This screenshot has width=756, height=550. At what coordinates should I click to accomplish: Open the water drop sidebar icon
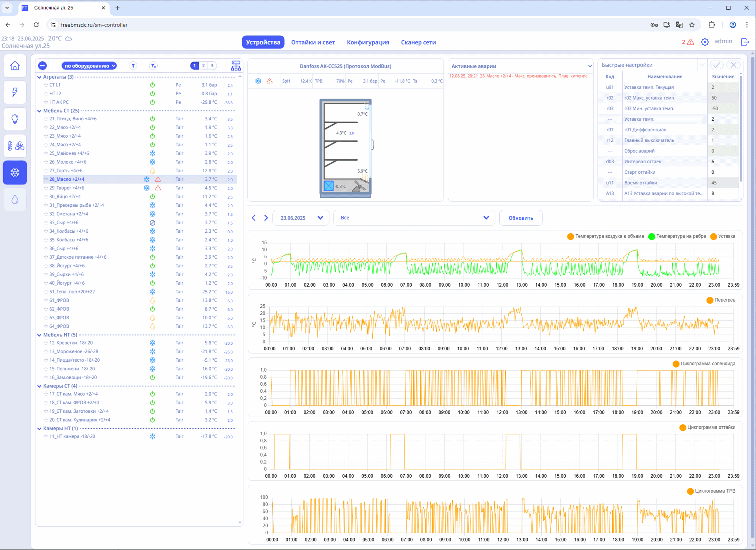[15, 199]
